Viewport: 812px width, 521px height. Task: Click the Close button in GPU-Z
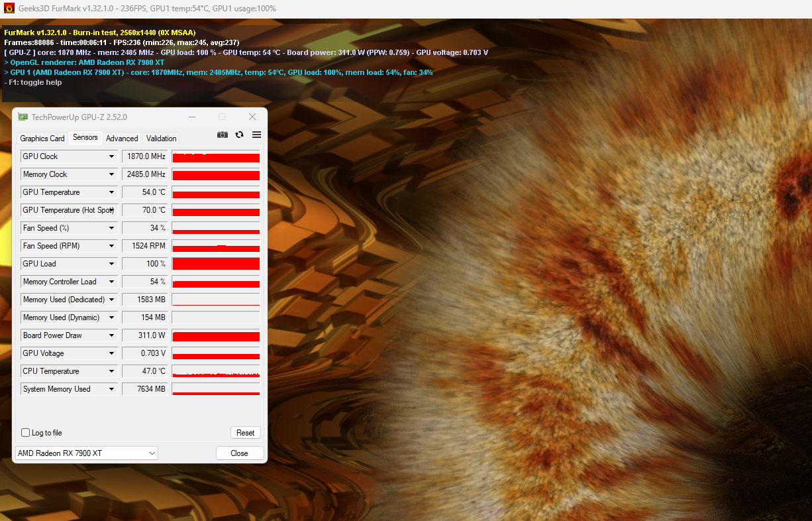tap(240, 453)
